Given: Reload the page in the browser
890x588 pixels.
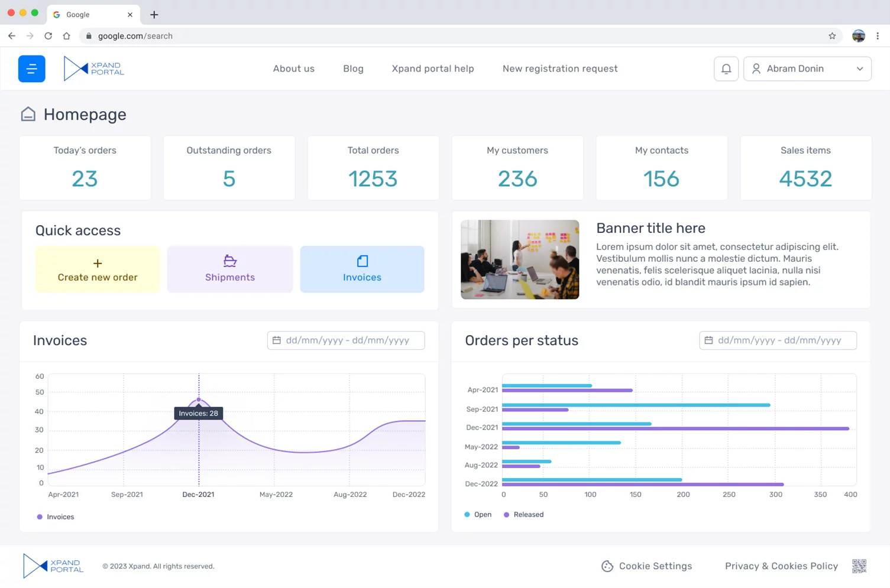Looking at the screenshot, I should (x=48, y=36).
